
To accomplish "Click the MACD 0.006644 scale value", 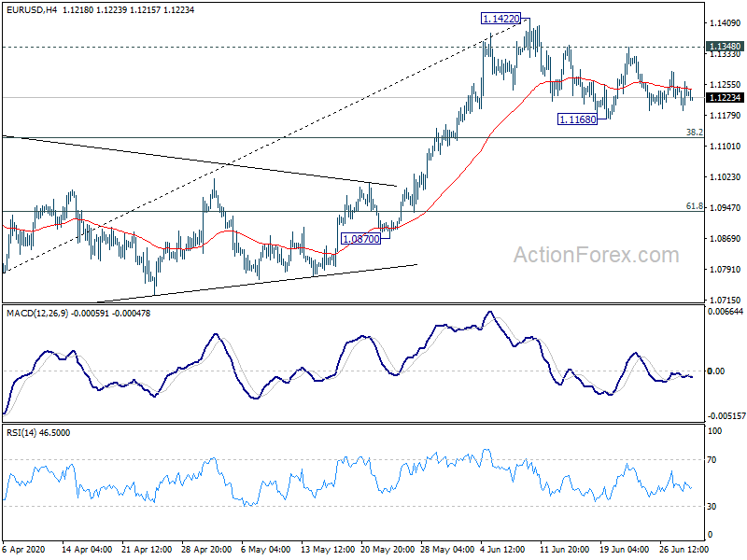I will 726,312.
